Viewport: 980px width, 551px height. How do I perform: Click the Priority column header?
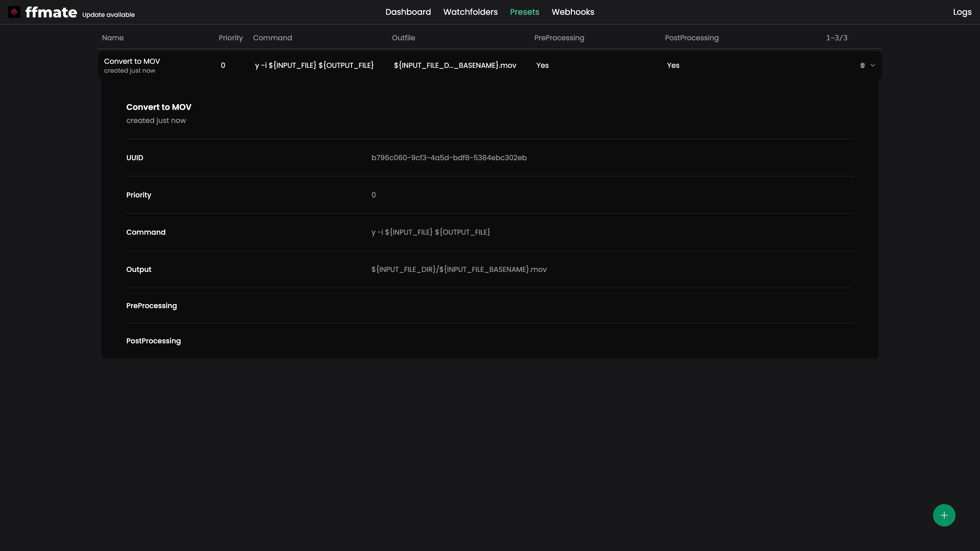[x=230, y=38]
